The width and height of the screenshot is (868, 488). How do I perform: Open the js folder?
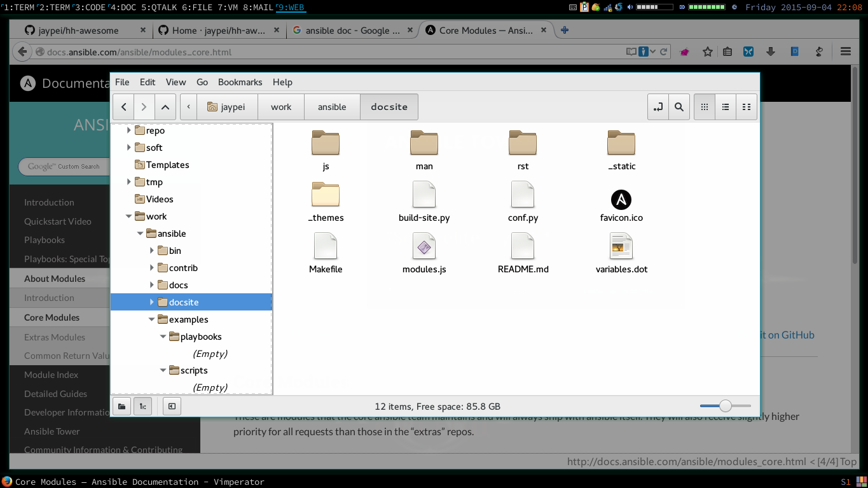pos(326,150)
